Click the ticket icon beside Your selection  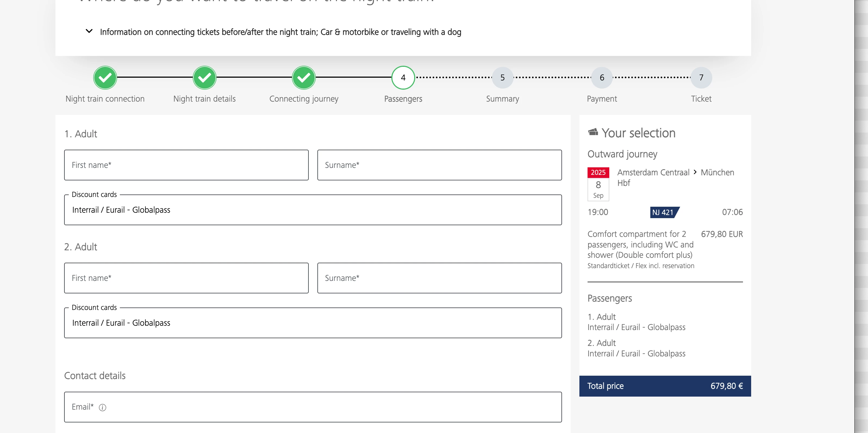593,132
